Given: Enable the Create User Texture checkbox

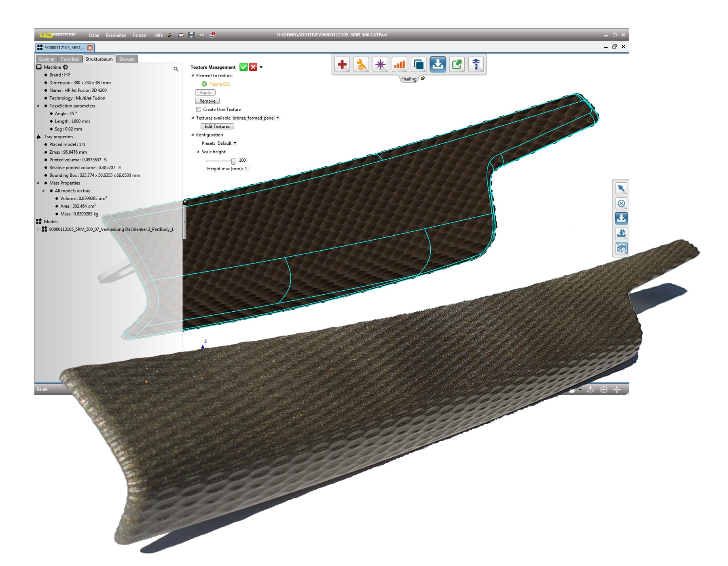Looking at the screenshot, I should pos(199,110).
